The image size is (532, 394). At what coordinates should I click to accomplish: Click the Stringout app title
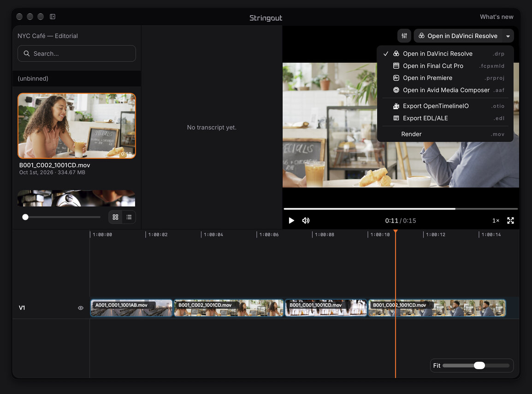(266, 18)
